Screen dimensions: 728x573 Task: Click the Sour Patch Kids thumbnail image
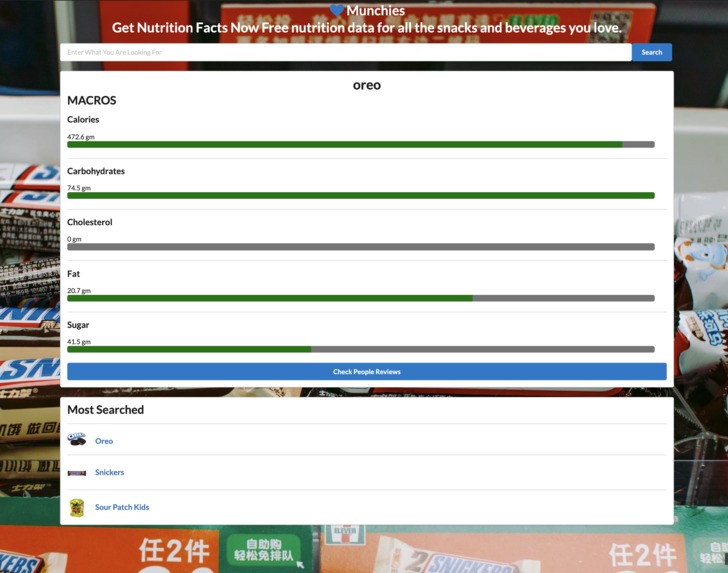77,508
